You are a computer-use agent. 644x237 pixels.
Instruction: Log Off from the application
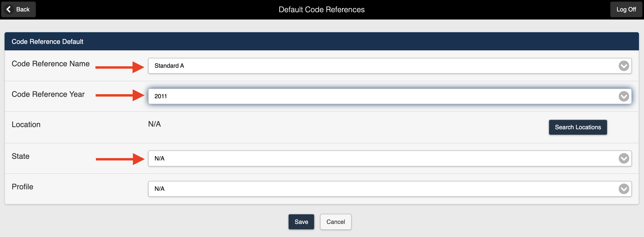click(626, 9)
